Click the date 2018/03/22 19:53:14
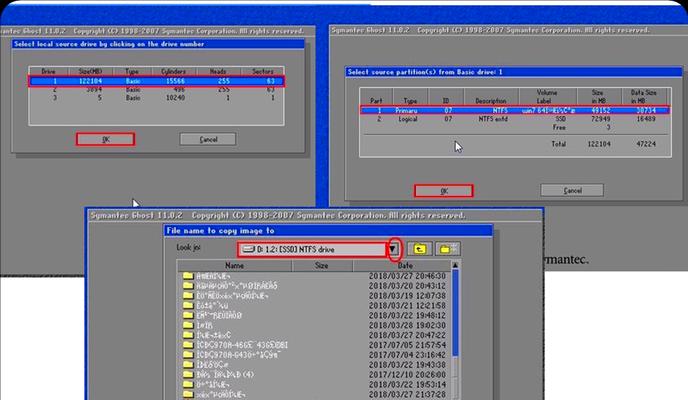This screenshot has height=400, width=688. (407, 385)
